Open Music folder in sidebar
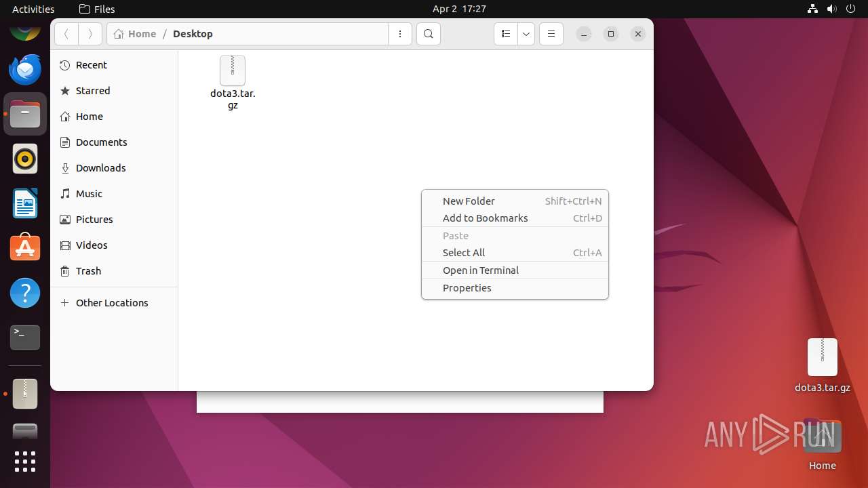 point(114,194)
